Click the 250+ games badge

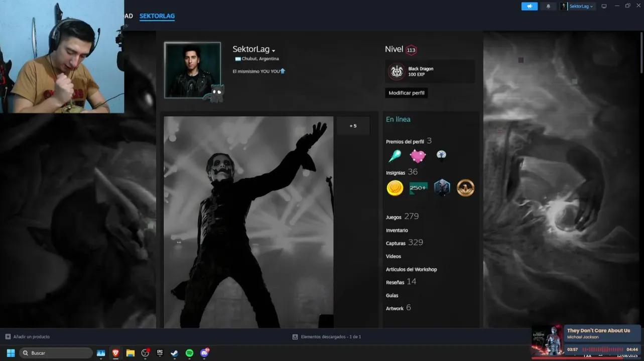point(418,188)
